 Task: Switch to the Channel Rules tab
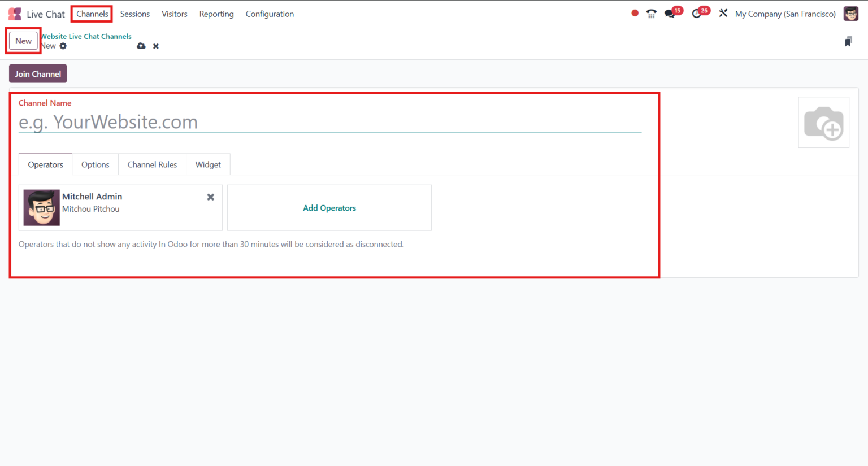tap(152, 164)
